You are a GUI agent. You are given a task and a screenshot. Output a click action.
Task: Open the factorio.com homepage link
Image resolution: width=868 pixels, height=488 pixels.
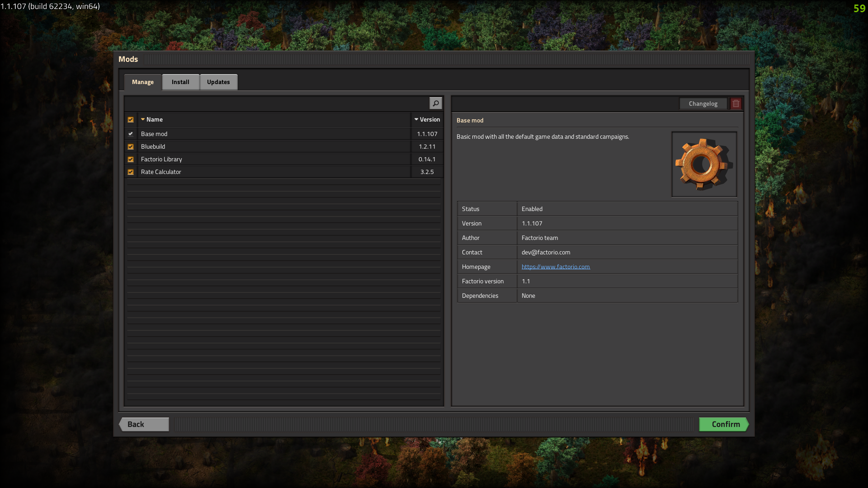(556, 267)
